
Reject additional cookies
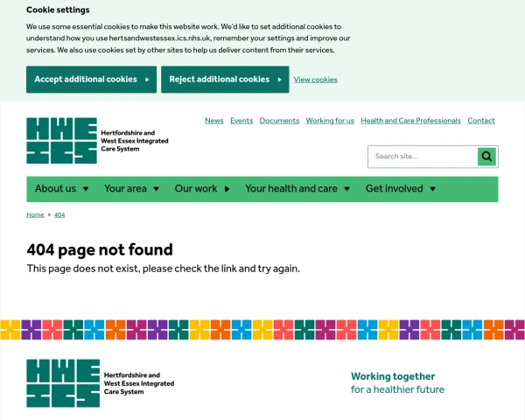coord(225,80)
